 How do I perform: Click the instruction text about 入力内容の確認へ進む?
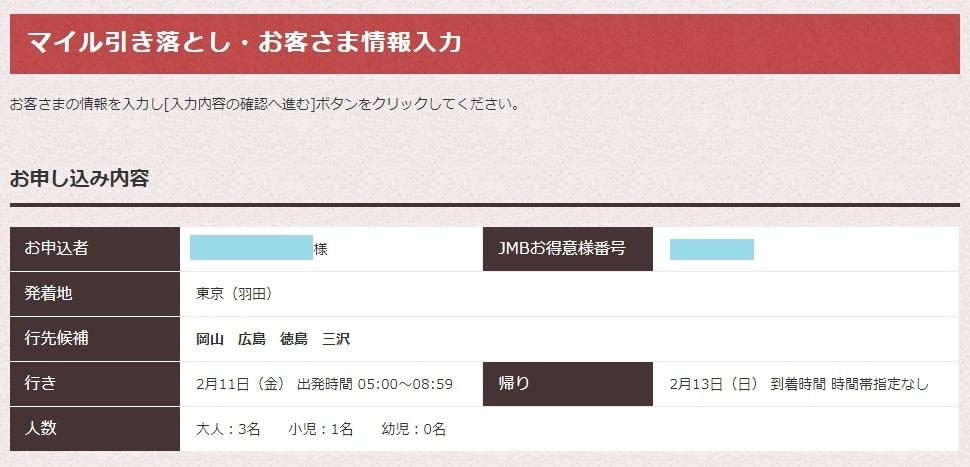(264, 104)
